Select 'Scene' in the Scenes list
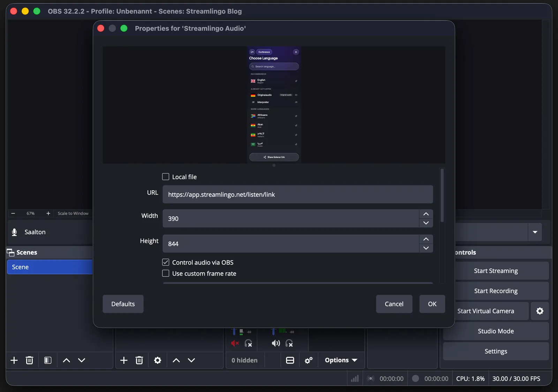 (50, 267)
